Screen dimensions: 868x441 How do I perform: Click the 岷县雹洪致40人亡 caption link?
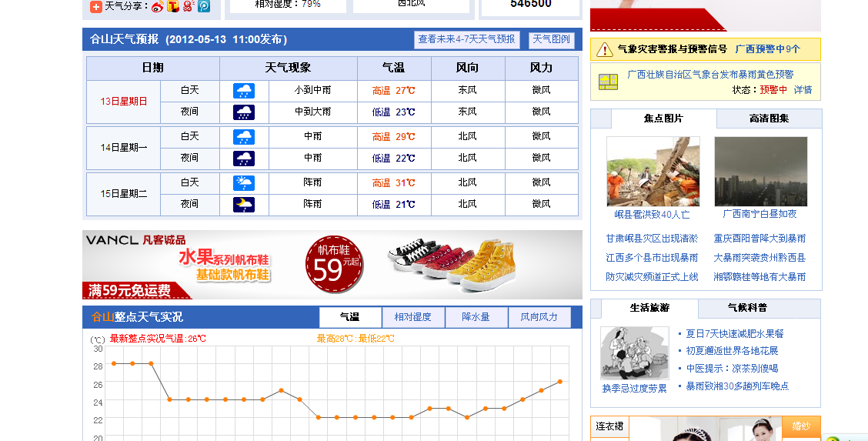(x=652, y=215)
